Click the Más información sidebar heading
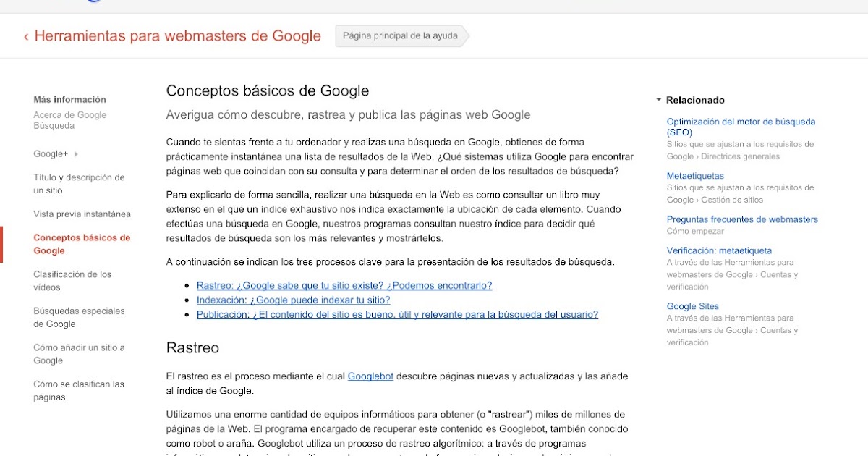868x456 pixels. 69,100
